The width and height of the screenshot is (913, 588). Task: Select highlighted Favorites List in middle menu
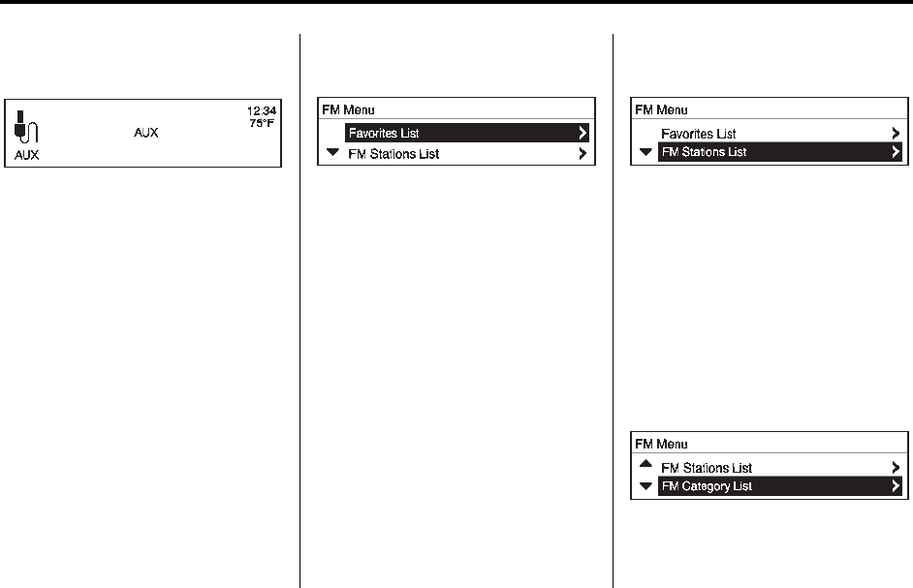[467, 133]
